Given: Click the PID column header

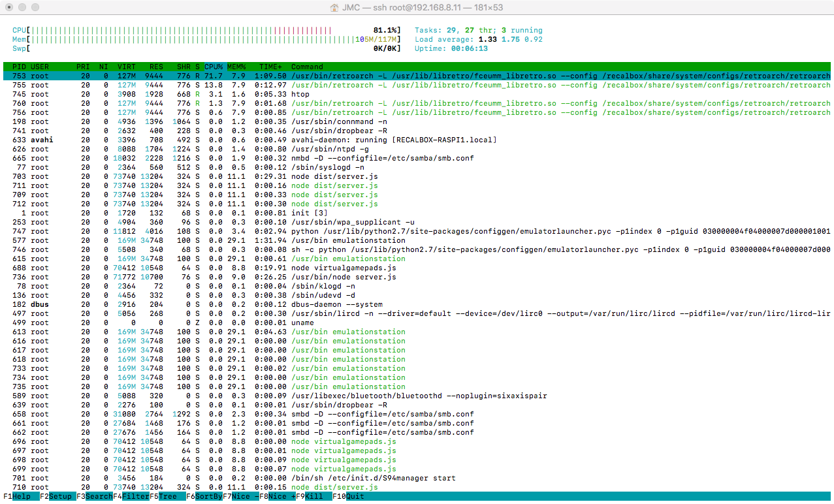Looking at the screenshot, I should click(18, 67).
